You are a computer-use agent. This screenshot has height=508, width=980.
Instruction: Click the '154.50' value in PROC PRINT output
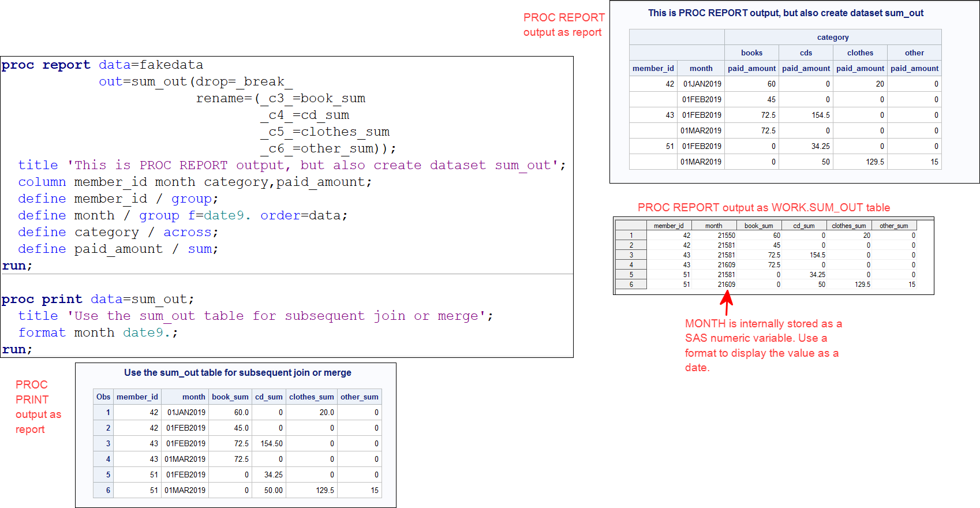click(271, 443)
